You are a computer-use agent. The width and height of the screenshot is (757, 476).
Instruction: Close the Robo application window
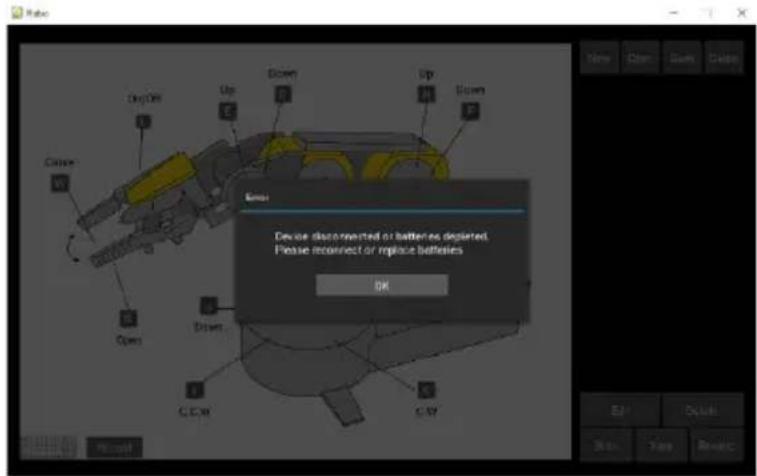pyautogui.click(x=740, y=12)
